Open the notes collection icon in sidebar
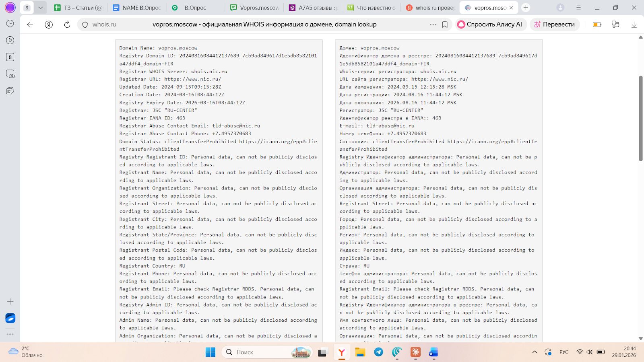The height and width of the screenshot is (362, 644). (x=10, y=91)
